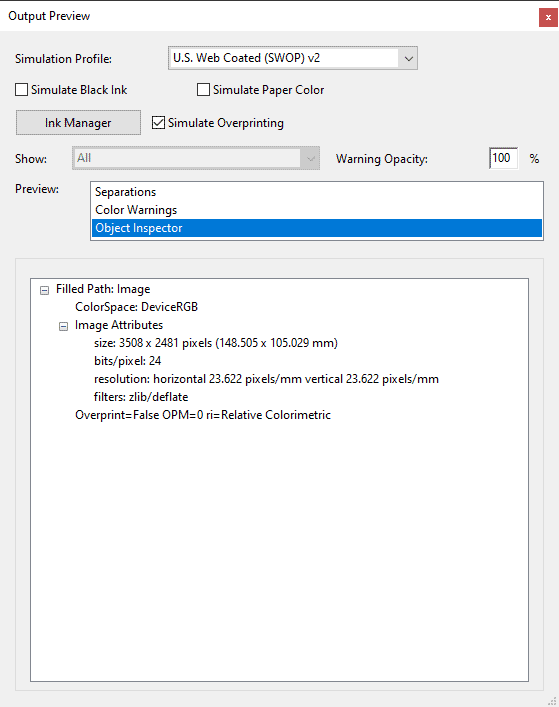Image resolution: width=559 pixels, height=707 pixels.
Task: Select Color Warnings in the Preview list
Action: 317,210
